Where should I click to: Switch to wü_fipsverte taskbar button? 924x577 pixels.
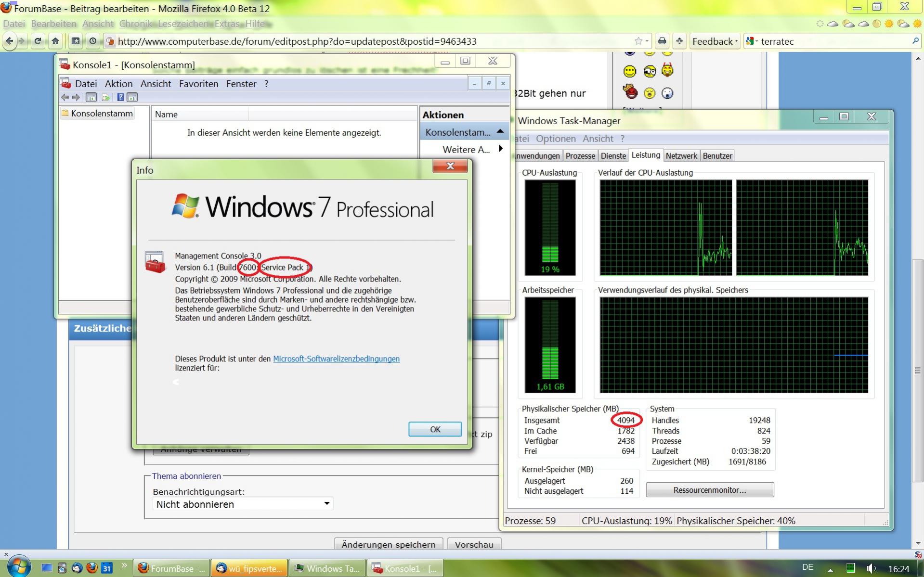tap(249, 568)
